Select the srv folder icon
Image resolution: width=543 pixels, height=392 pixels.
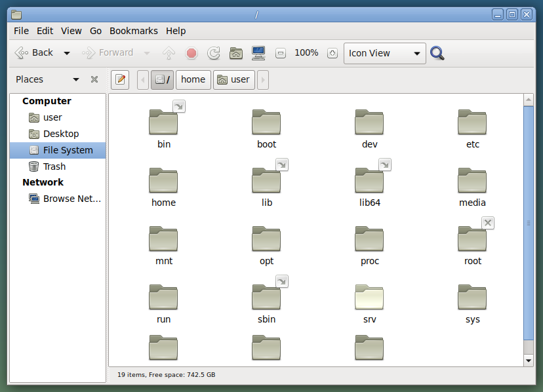click(x=369, y=298)
